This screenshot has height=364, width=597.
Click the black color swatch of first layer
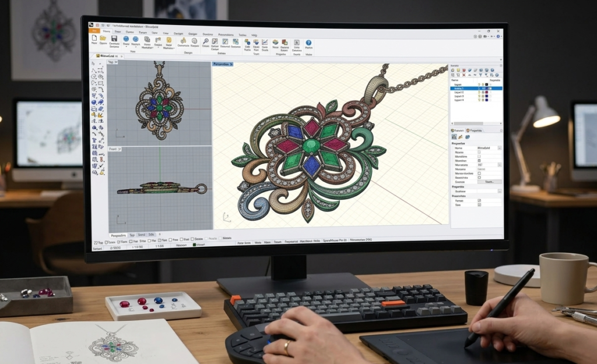coord(487,84)
